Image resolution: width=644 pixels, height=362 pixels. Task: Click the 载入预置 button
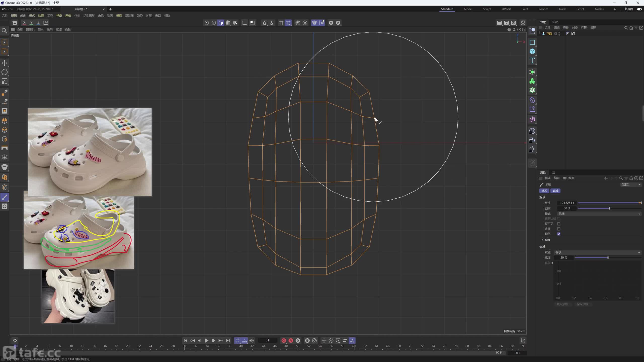tap(563, 304)
